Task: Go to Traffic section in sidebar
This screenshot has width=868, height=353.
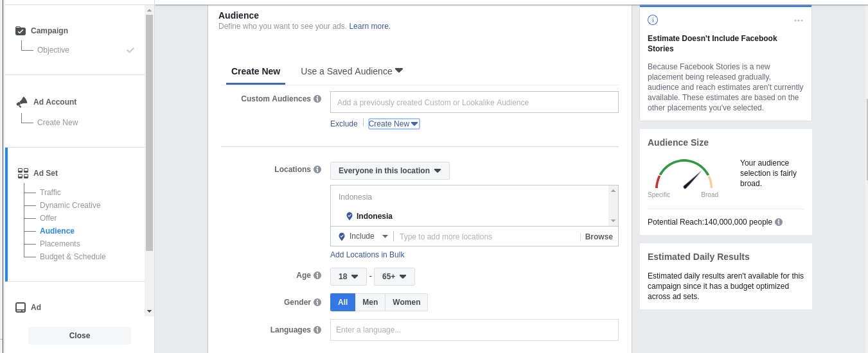Action: (50, 193)
